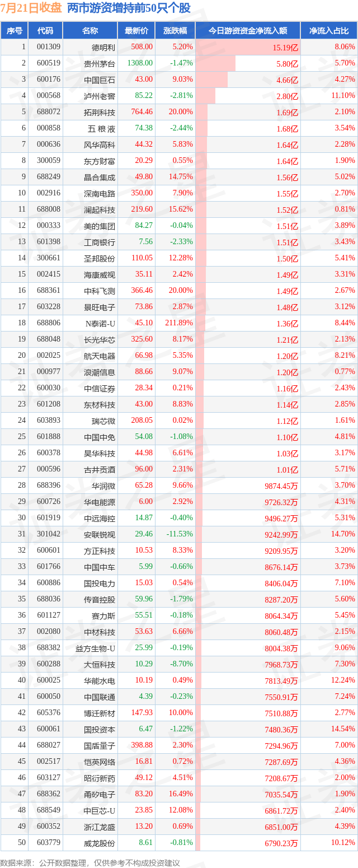Click the 净流入占比 column header
Image resolution: width=358 pixels, height=868 pixels.
(329, 31)
